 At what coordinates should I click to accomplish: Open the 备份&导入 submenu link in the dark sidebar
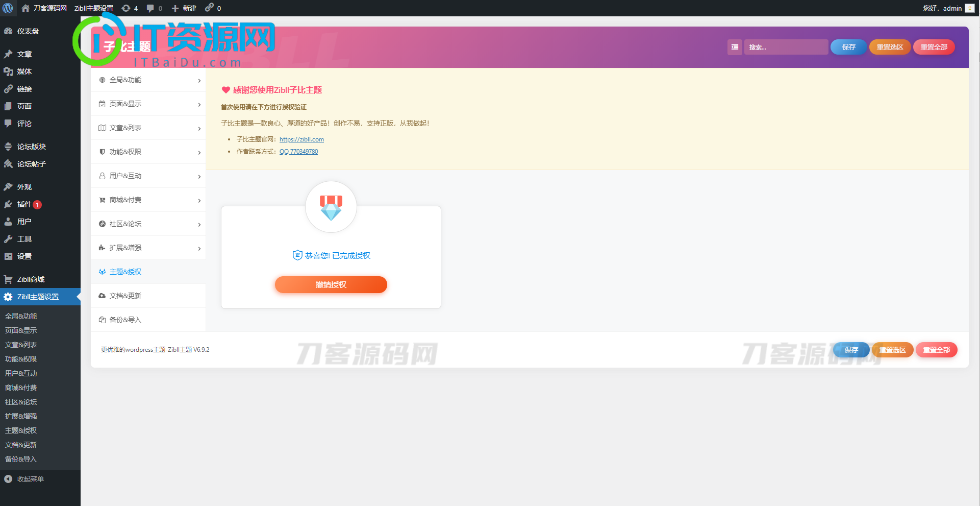coord(21,459)
